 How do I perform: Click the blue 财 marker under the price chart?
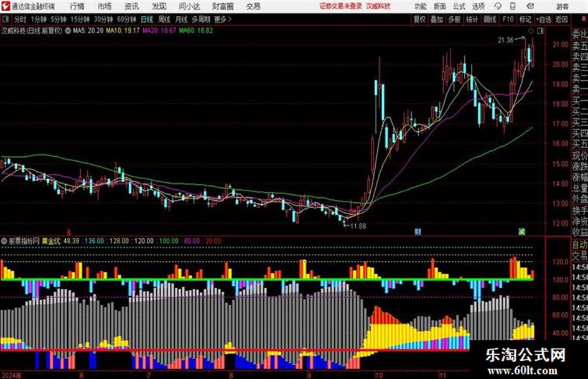click(x=418, y=232)
